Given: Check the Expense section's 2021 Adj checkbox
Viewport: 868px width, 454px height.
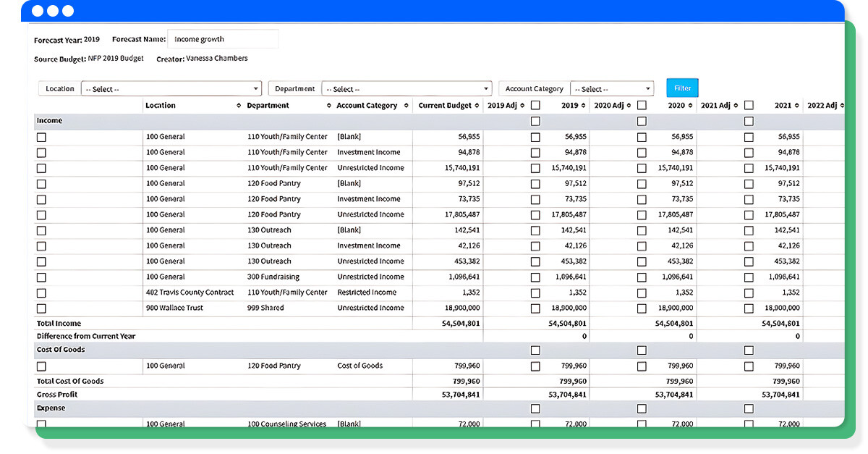Looking at the screenshot, I should coord(749,408).
